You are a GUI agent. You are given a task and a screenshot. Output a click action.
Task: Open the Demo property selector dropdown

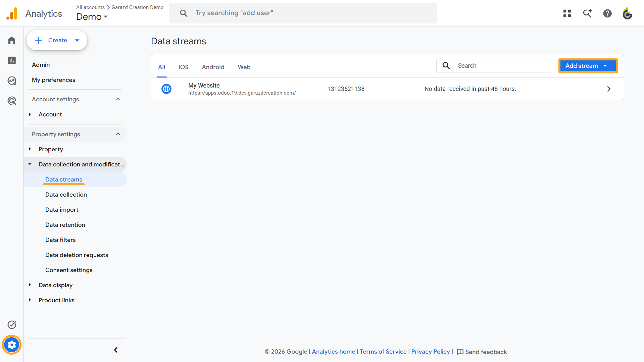92,16
